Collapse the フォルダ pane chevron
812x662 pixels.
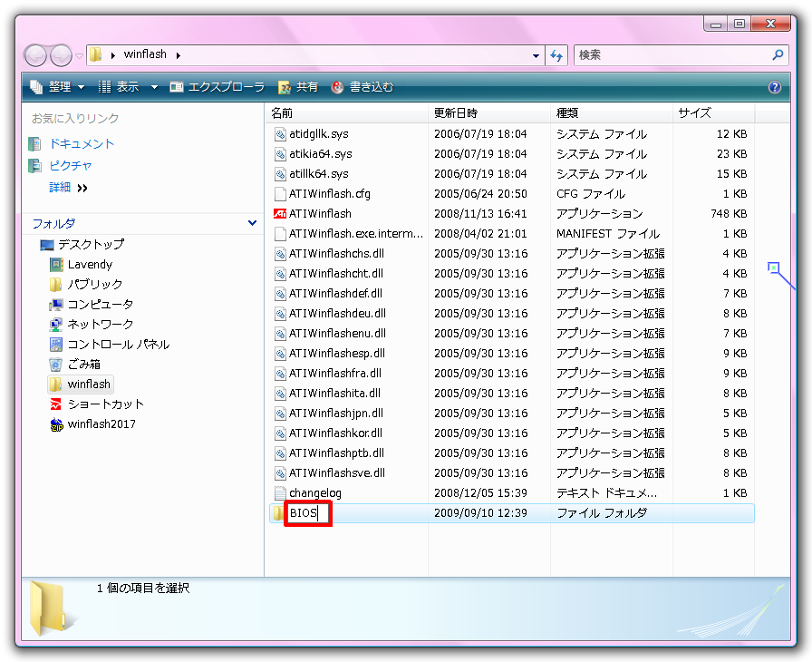click(x=252, y=223)
